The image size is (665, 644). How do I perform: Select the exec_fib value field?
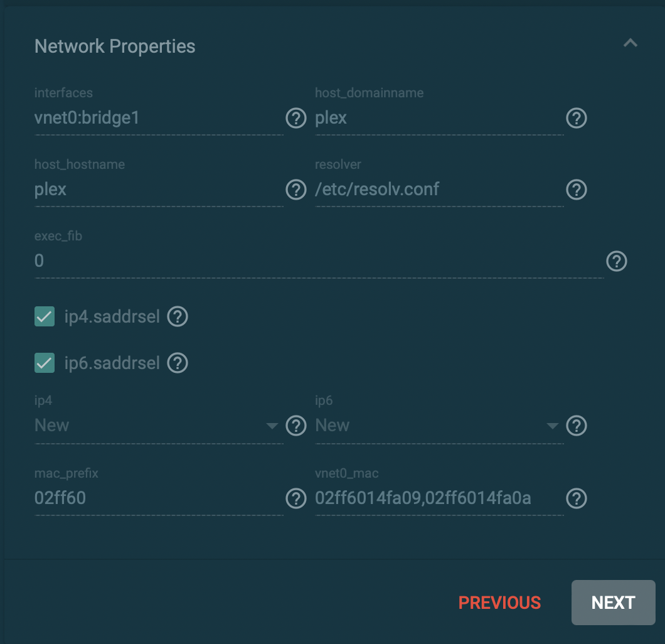pyautogui.click(x=319, y=261)
